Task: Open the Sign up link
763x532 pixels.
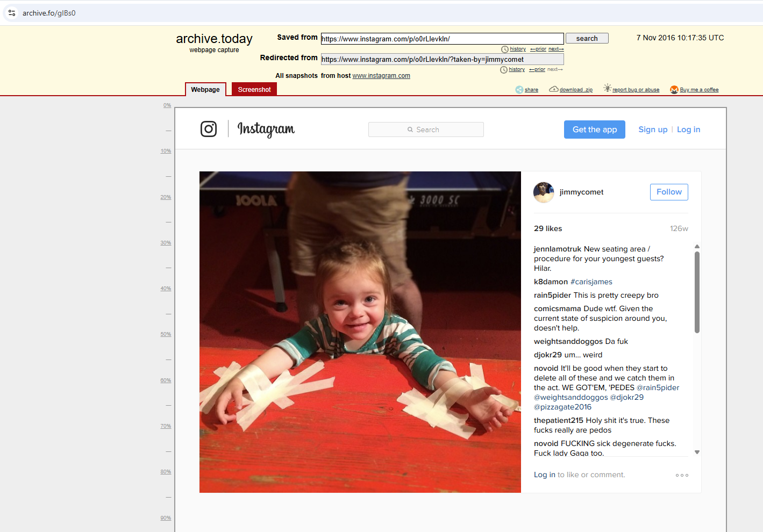Action: (x=652, y=130)
